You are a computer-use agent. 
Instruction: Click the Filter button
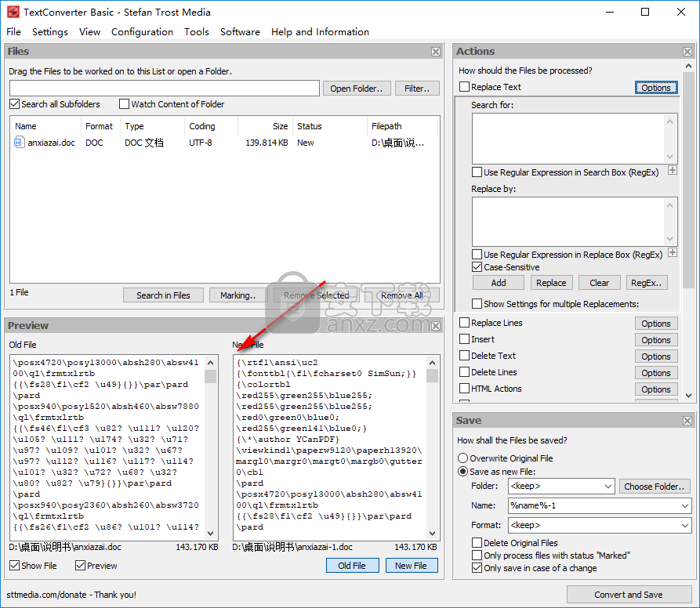[x=417, y=89]
